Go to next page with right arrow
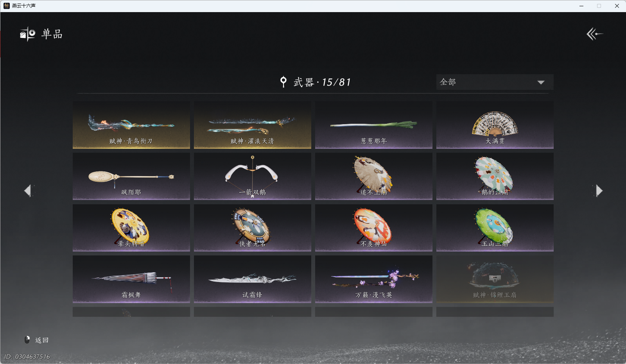 click(x=598, y=191)
